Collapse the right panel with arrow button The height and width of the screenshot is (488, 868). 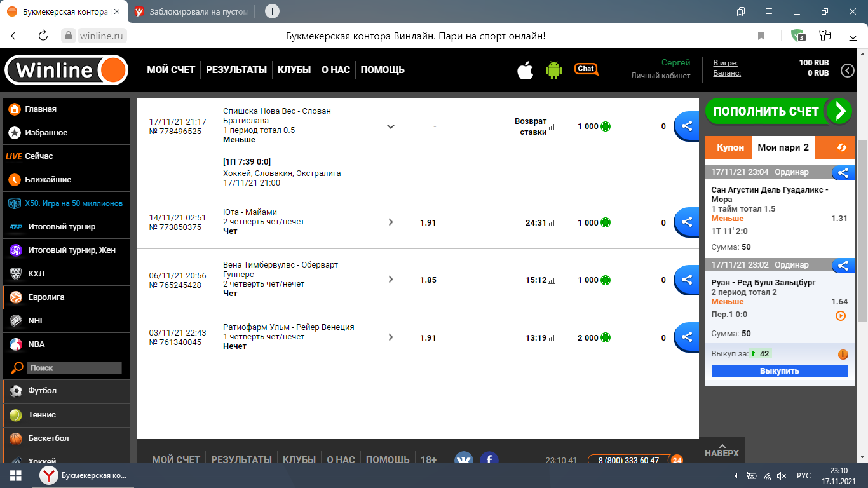(847, 71)
